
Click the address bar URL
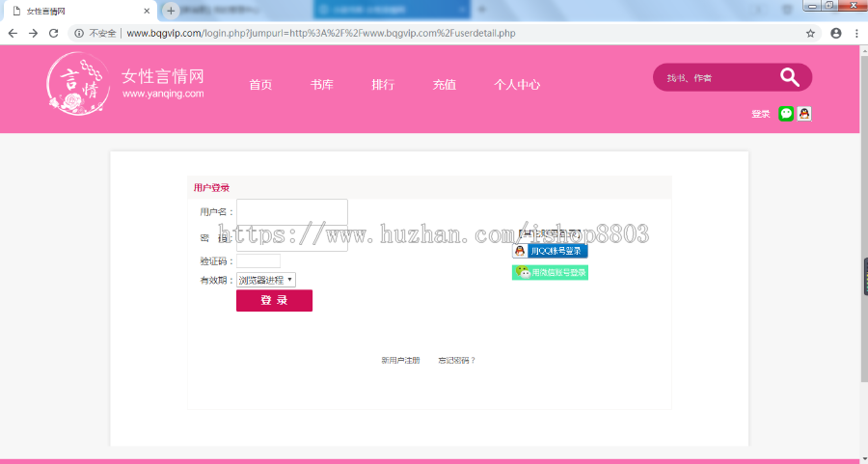(321, 33)
